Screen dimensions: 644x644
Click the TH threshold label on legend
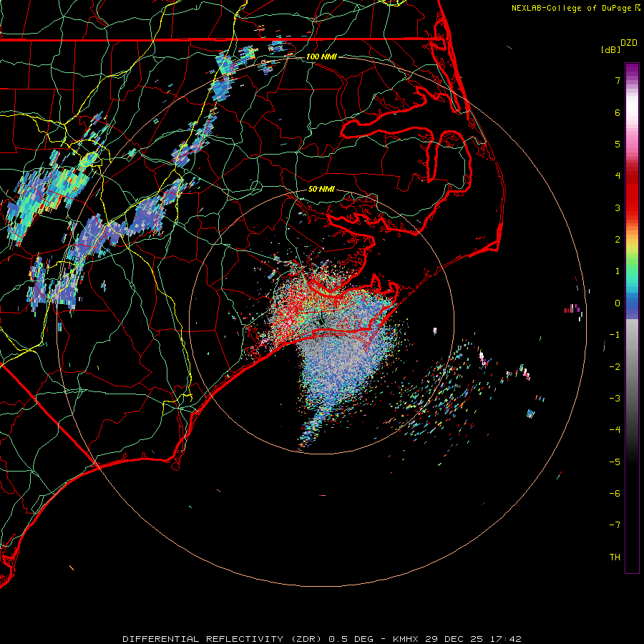coord(615,557)
